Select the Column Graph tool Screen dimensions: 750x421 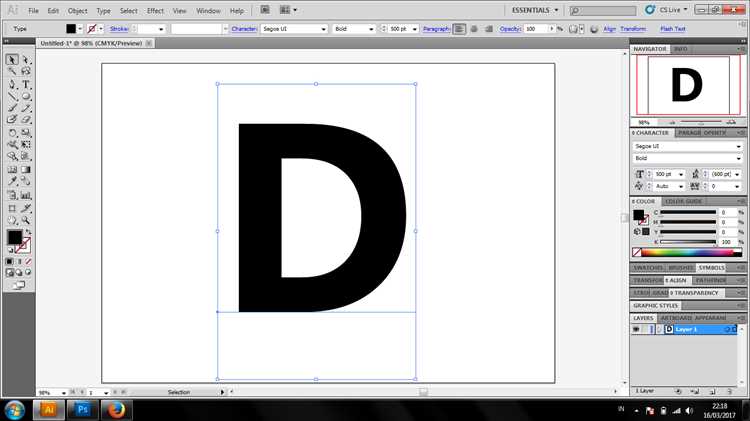pyautogui.click(x=26, y=195)
